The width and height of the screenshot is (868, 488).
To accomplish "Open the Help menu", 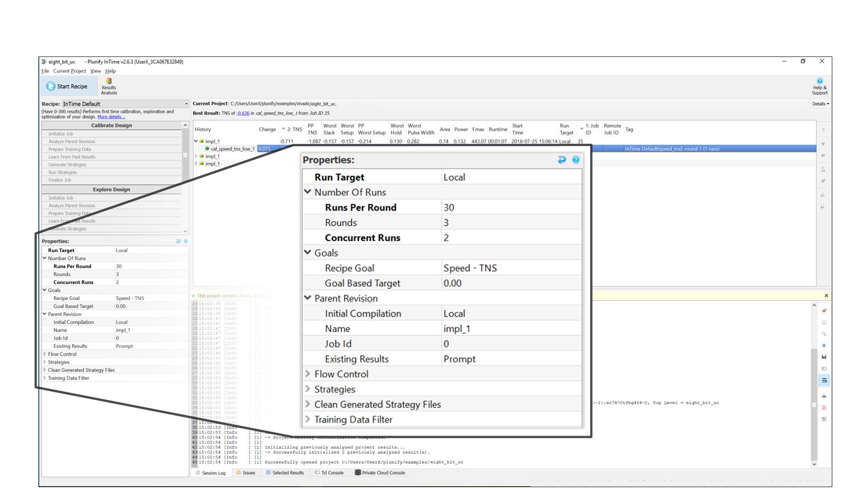I will coord(110,71).
